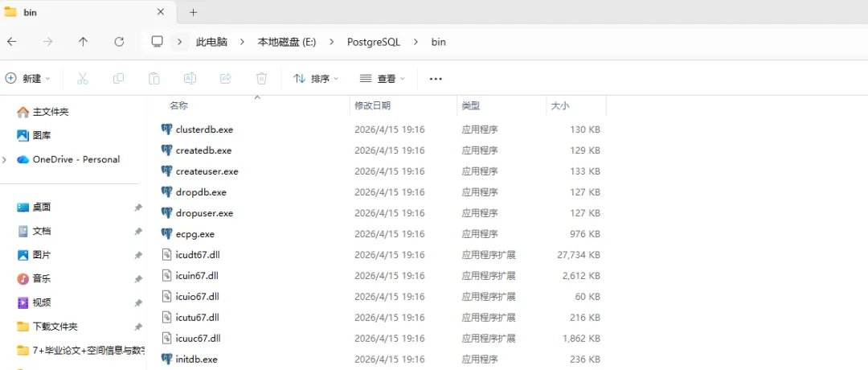Select file name dropuser.exe

point(204,213)
